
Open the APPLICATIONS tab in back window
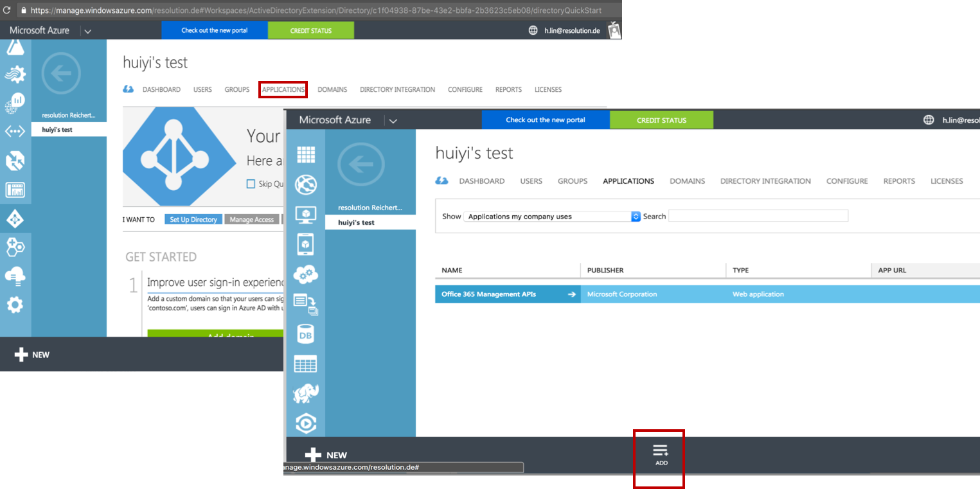283,89
